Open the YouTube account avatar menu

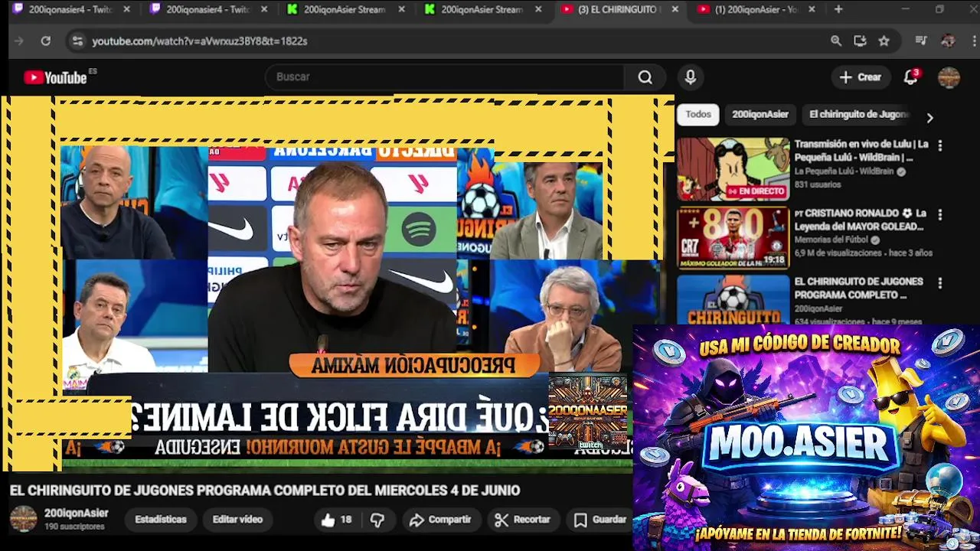pyautogui.click(x=949, y=77)
